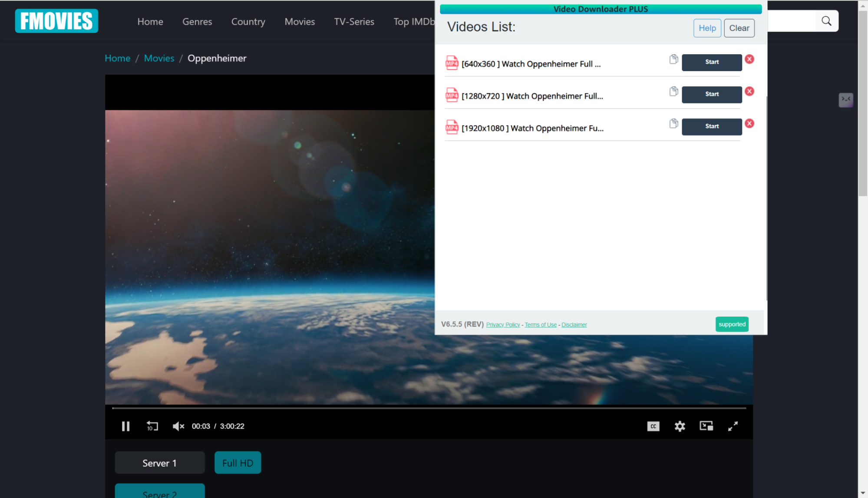This screenshot has height=498, width=868.
Task: Select the [640x360] Watch Oppenheimer title text
Action: pos(531,64)
